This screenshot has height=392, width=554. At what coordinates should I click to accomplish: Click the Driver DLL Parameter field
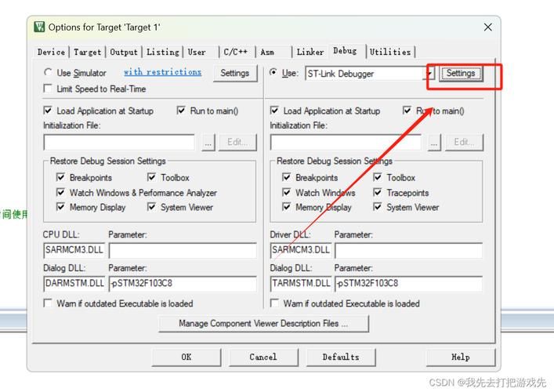click(x=408, y=251)
